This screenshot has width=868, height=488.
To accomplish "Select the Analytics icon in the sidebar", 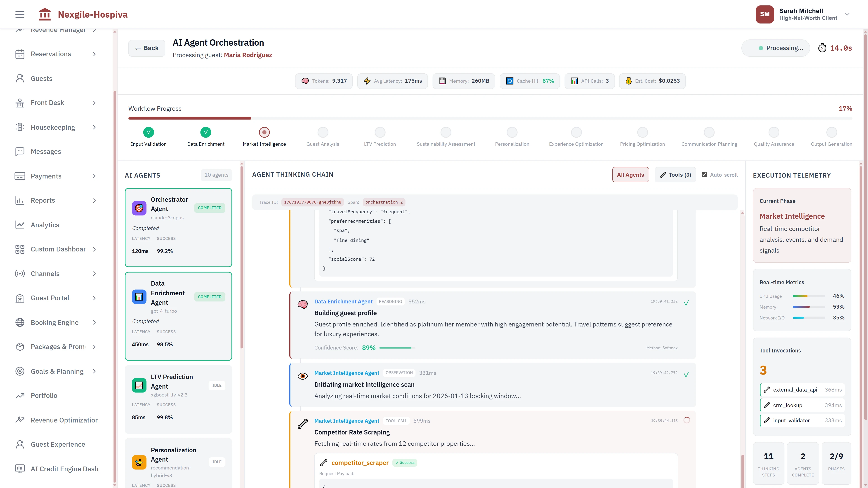I will (x=20, y=225).
